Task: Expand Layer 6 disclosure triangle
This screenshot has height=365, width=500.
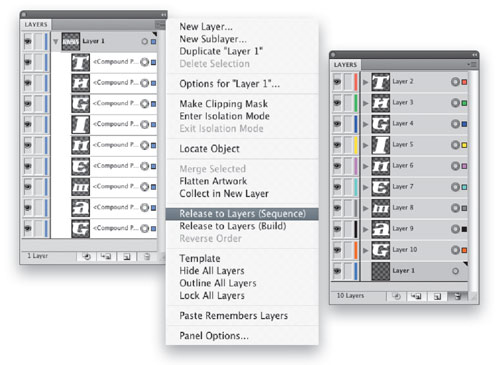Action: point(366,166)
